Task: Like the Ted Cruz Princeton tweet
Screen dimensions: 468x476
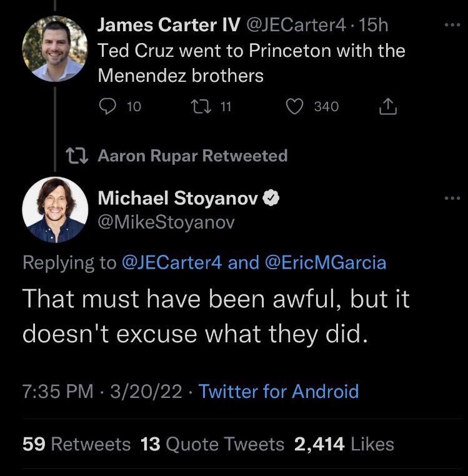Action: pyautogui.click(x=294, y=107)
